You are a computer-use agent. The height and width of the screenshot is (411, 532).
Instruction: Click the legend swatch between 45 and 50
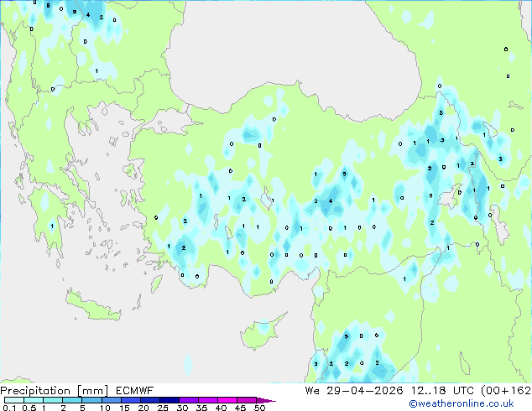(x=247, y=400)
